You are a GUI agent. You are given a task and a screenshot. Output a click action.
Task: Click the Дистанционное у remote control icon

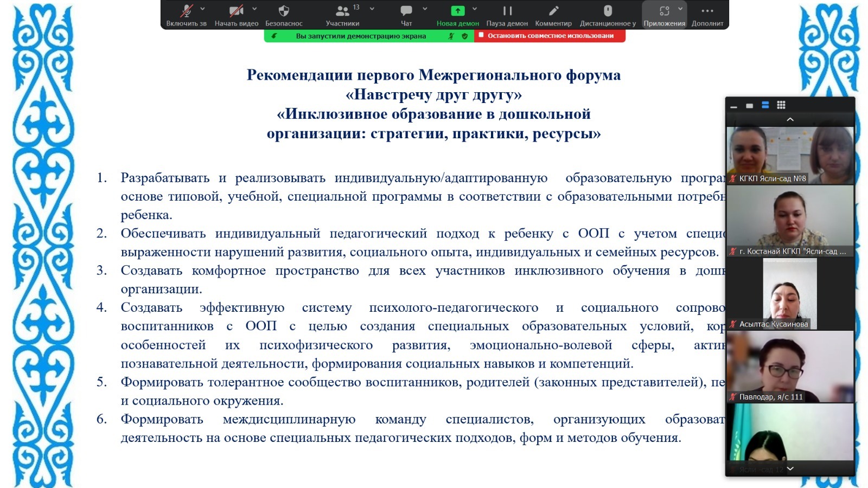(x=608, y=14)
